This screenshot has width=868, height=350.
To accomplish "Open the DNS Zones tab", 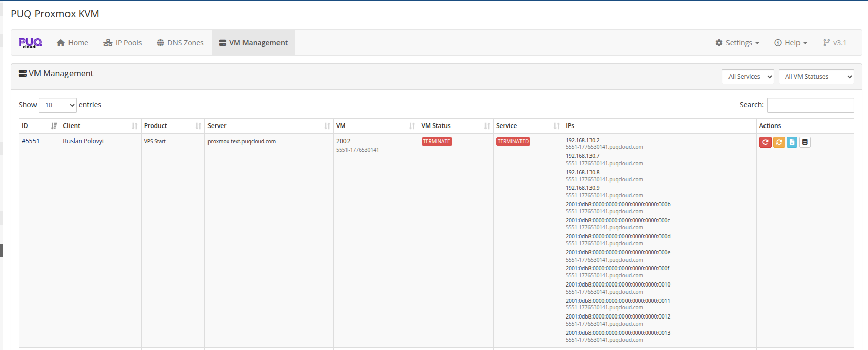I will 180,43.
